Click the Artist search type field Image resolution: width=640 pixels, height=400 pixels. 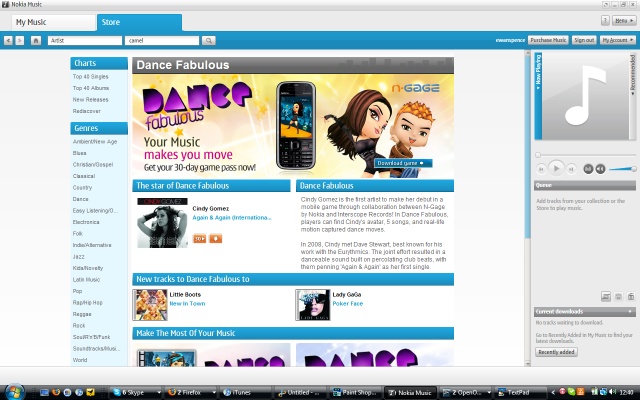coord(85,40)
